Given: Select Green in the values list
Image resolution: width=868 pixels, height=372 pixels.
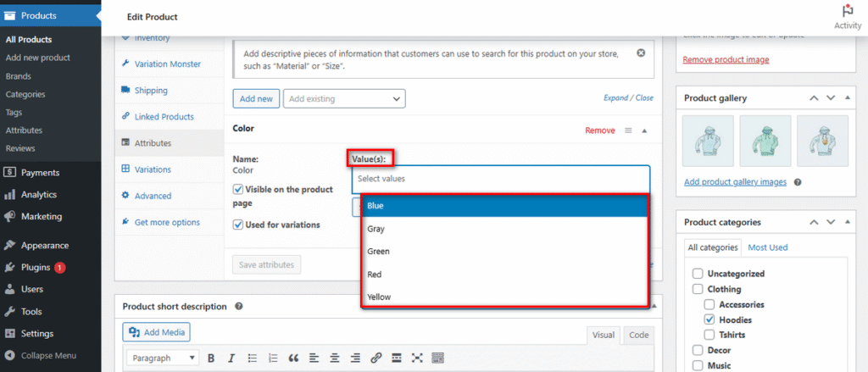Looking at the screenshot, I should coord(504,252).
